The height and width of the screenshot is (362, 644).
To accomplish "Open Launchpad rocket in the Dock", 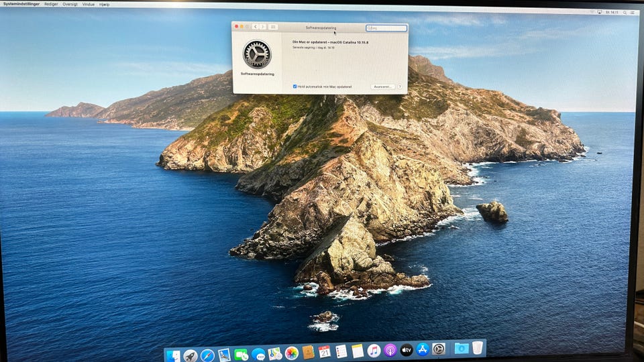I will pos(190,355).
